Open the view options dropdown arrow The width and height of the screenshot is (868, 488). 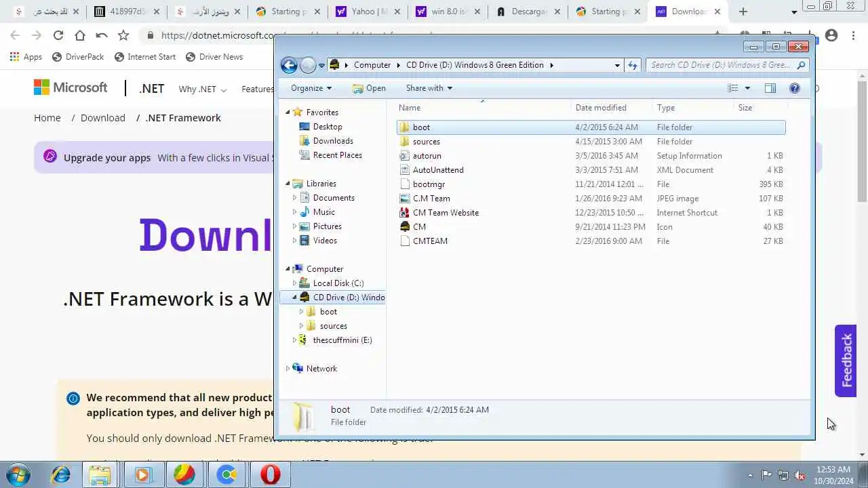pos(747,88)
